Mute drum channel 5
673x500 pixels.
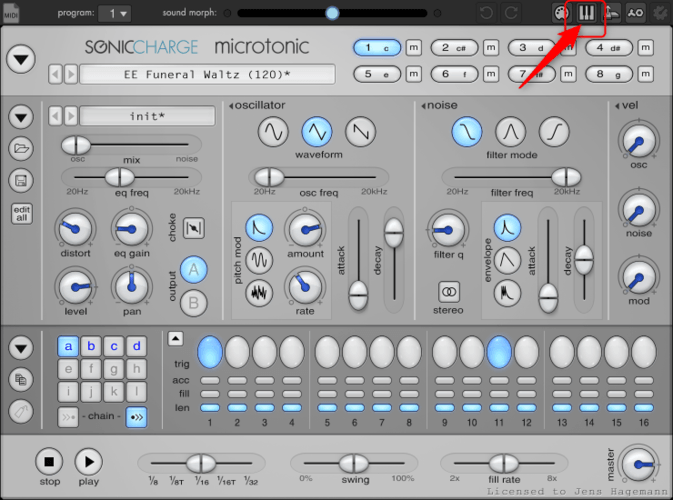click(414, 74)
